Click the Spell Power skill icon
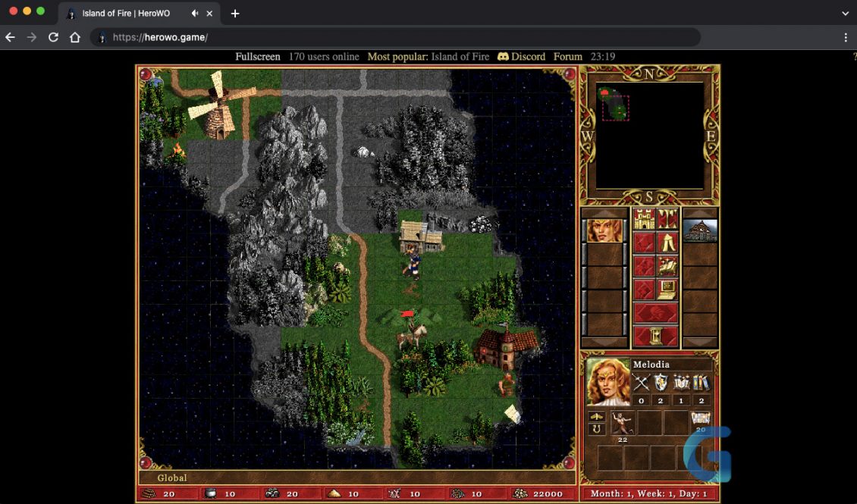The image size is (857, 504). click(681, 383)
